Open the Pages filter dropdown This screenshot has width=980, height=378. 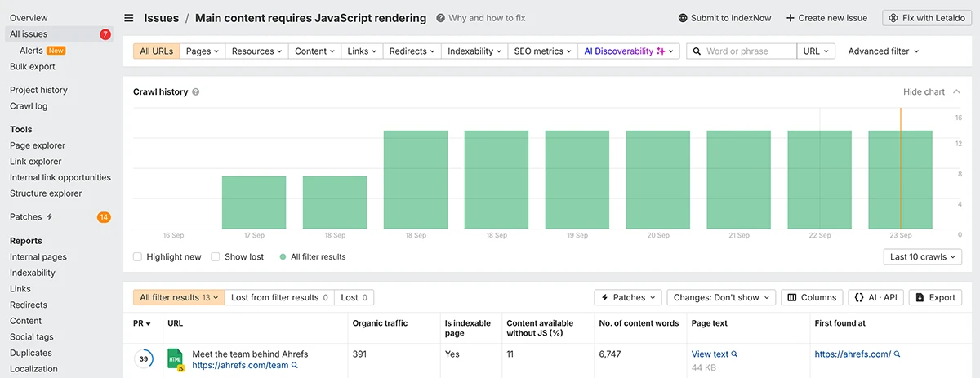pyautogui.click(x=203, y=51)
